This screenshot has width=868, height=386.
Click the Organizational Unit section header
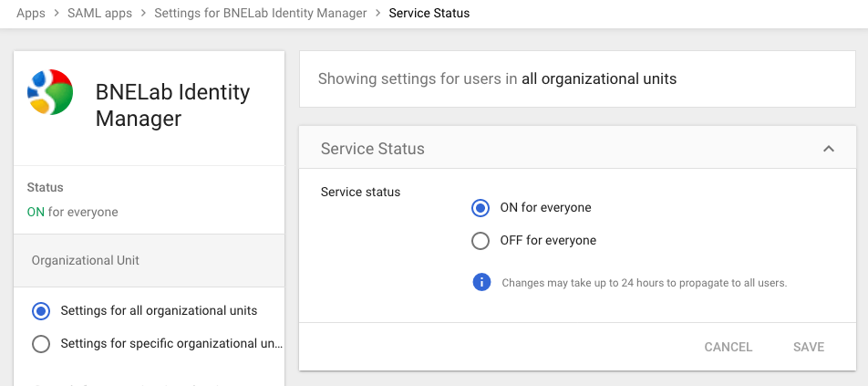pos(85,260)
